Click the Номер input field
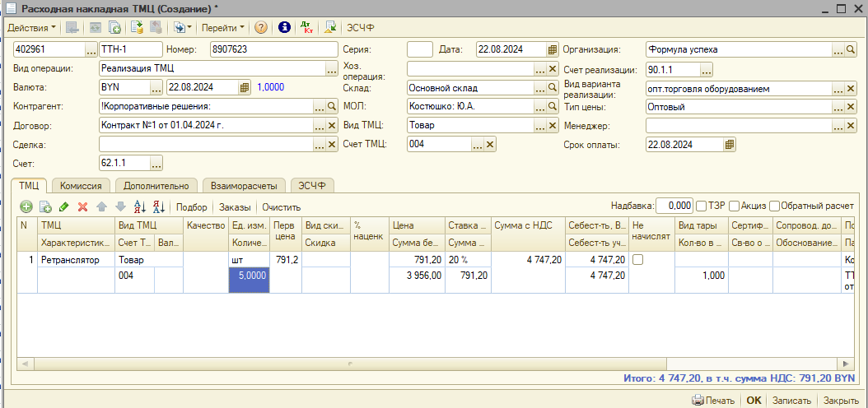Image resolution: width=868 pixels, height=408 pixels. point(272,49)
